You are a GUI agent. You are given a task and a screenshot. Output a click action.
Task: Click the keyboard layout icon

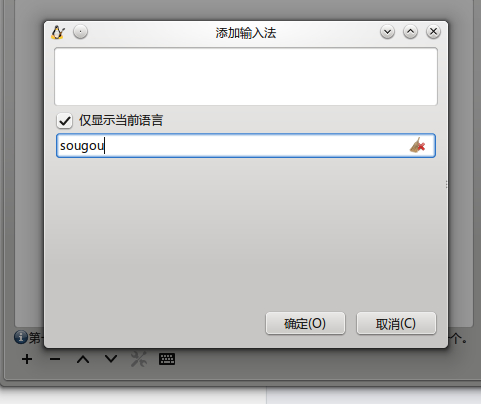click(167, 359)
